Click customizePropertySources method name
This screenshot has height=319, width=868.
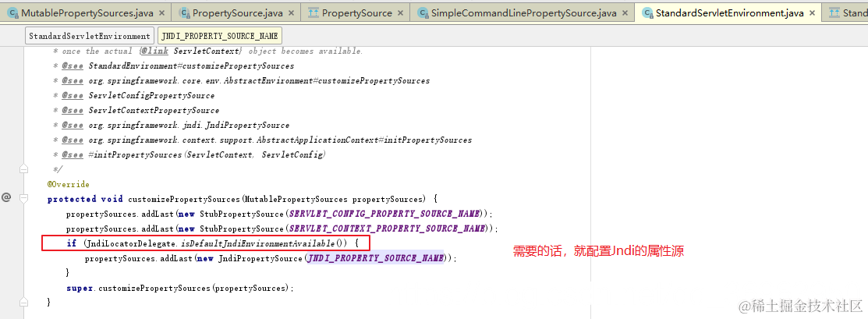pyautogui.click(x=184, y=199)
